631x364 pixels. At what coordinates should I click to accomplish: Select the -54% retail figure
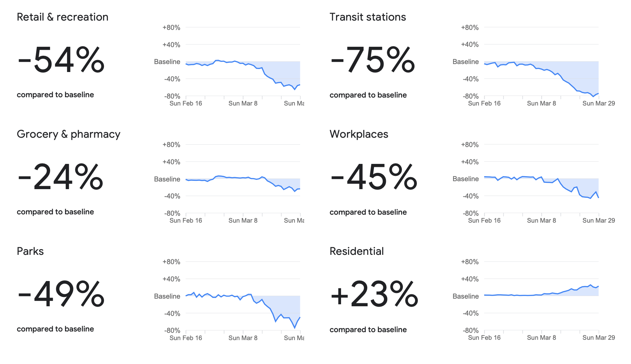[x=61, y=60]
